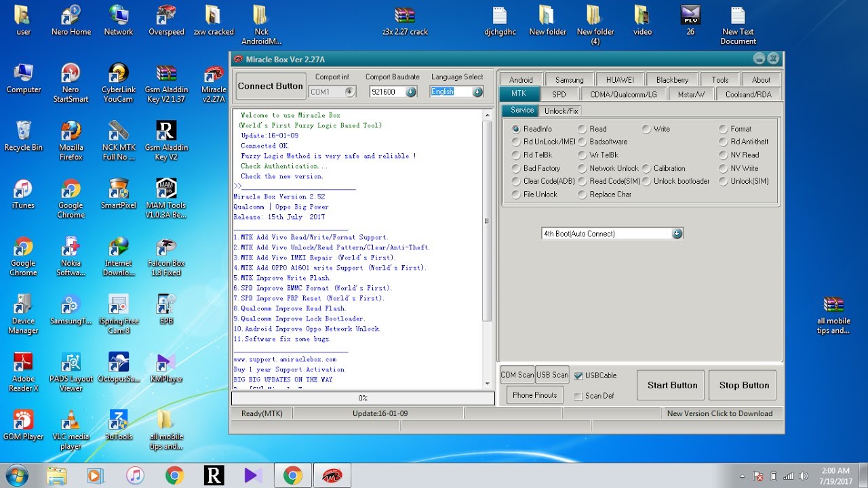Open the volume icon in the system tray
Viewport: 868px width, 488px height.
click(804, 476)
